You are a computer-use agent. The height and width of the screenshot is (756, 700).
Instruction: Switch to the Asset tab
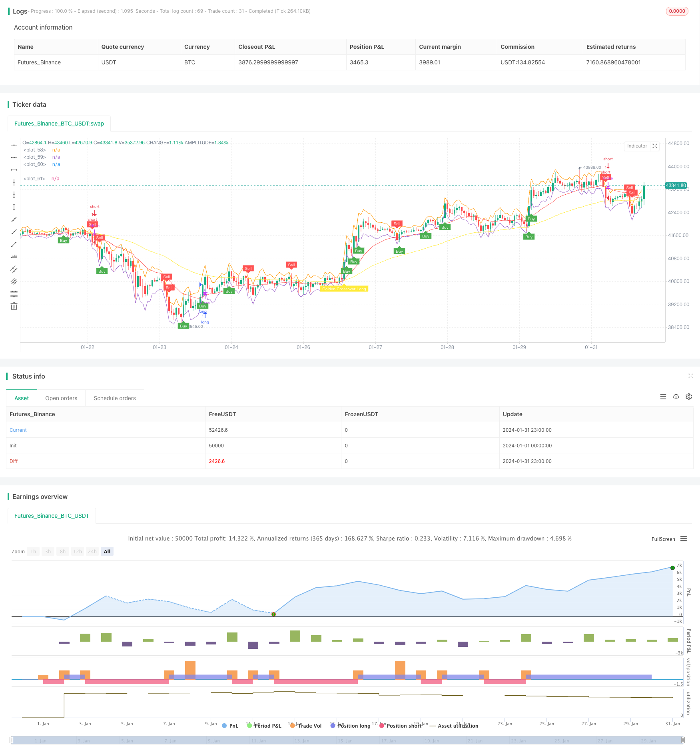click(22, 398)
